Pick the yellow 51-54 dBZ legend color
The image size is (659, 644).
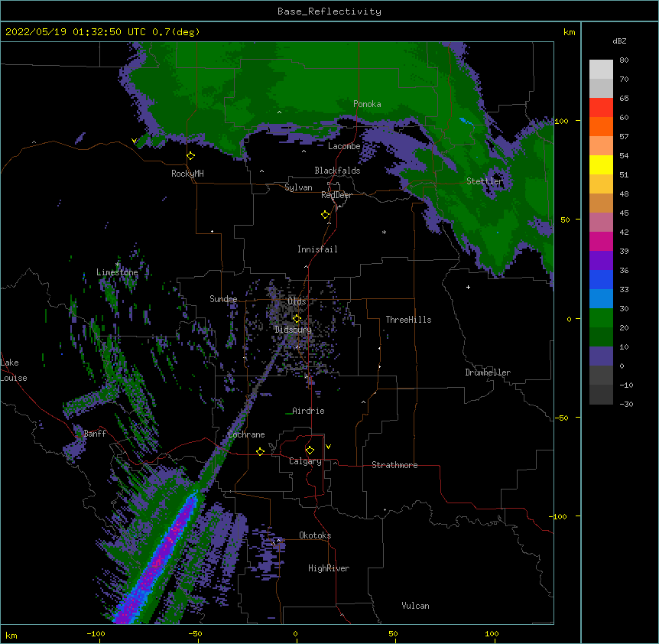click(601, 164)
